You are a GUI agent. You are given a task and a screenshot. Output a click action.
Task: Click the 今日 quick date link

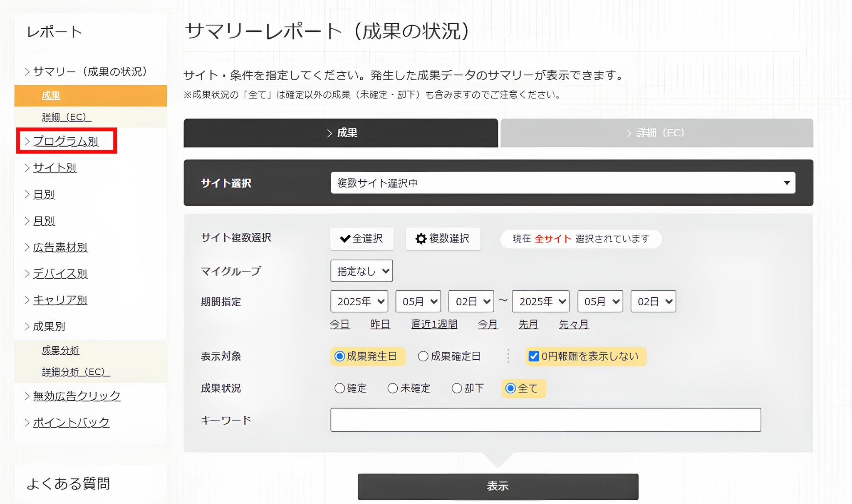pyautogui.click(x=340, y=324)
